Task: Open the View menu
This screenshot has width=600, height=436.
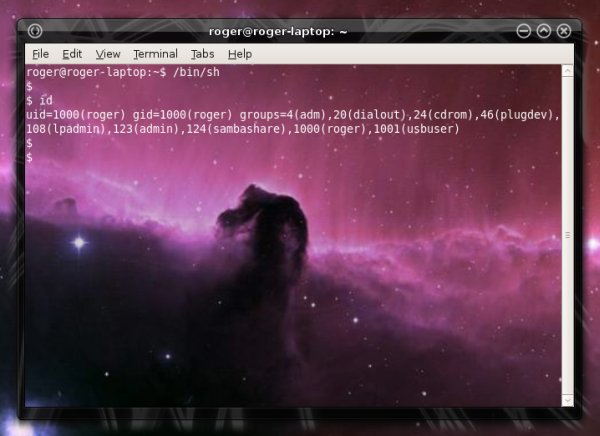Action: click(108, 54)
